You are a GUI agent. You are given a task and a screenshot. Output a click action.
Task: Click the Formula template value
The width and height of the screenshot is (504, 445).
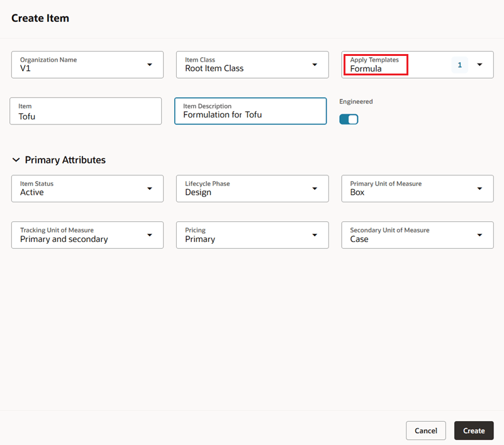[x=366, y=69]
